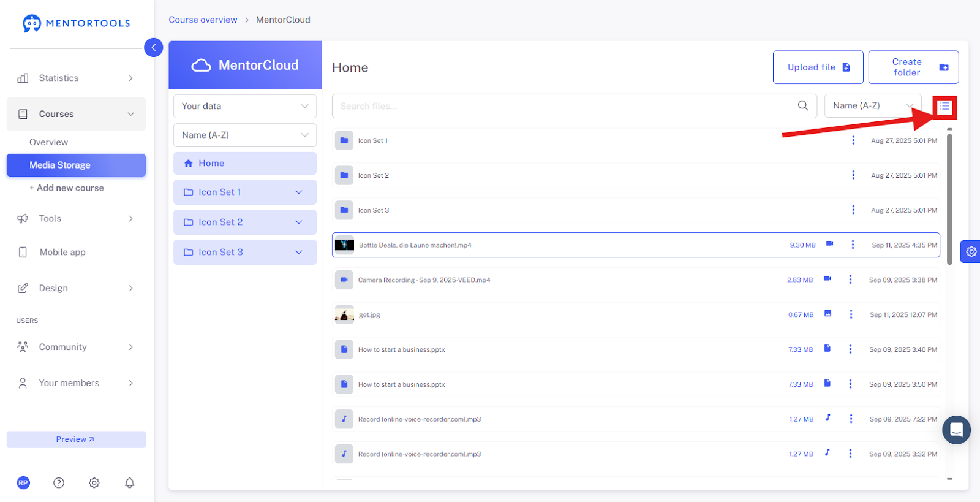This screenshot has height=502, width=980.
Task: Collapse the Courses section
Action: click(76, 114)
